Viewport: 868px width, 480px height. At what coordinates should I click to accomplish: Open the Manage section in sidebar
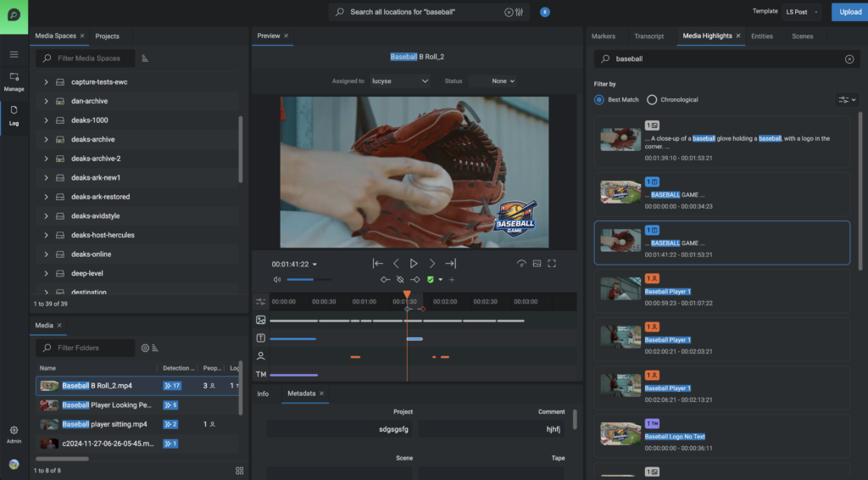click(14, 81)
